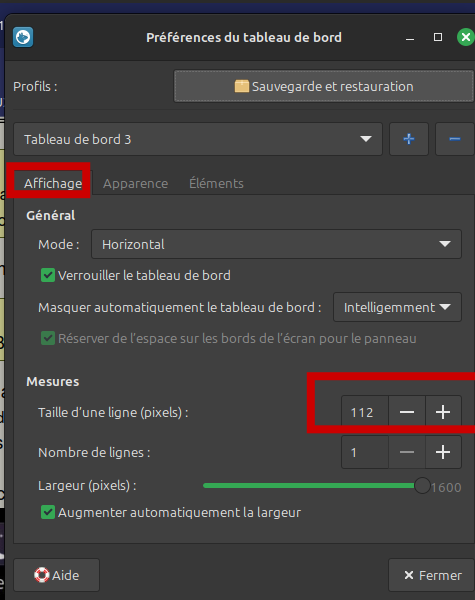The height and width of the screenshot is (600, 475).
Task: Decrease line size with minus icon
Action: tap(407, 412)
